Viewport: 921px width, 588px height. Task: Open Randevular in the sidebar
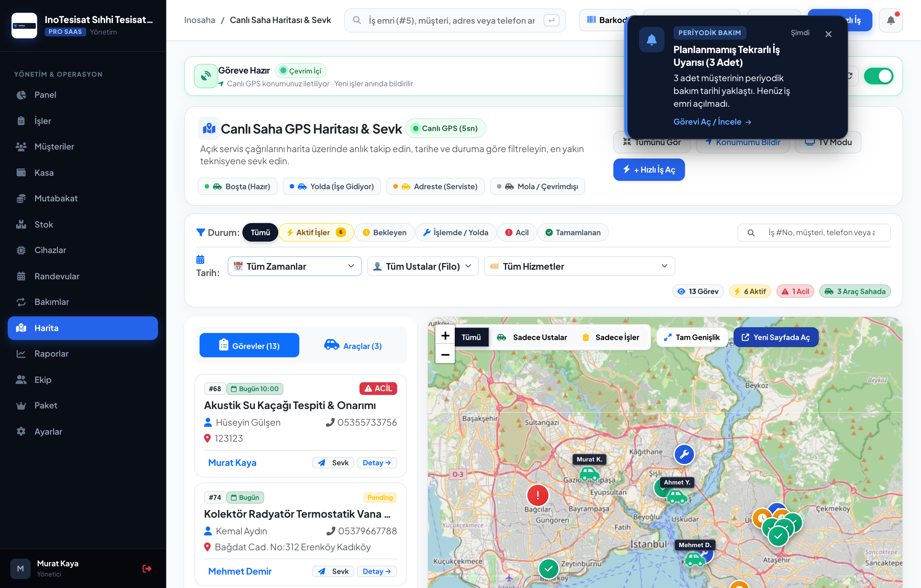[83, 276]
